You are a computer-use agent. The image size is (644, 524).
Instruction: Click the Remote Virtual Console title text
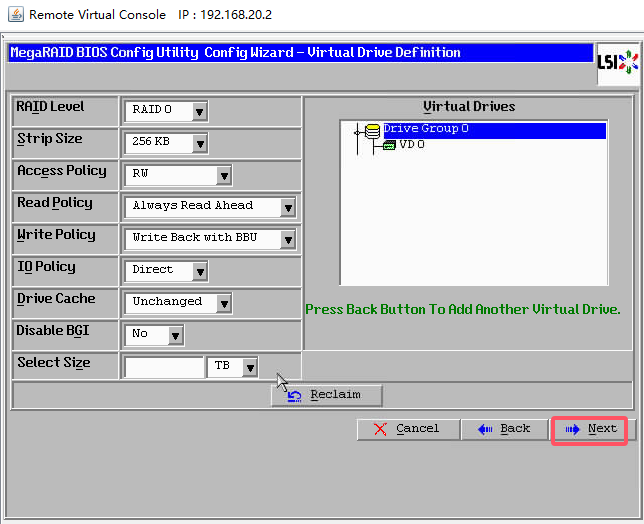coord(97,15)
